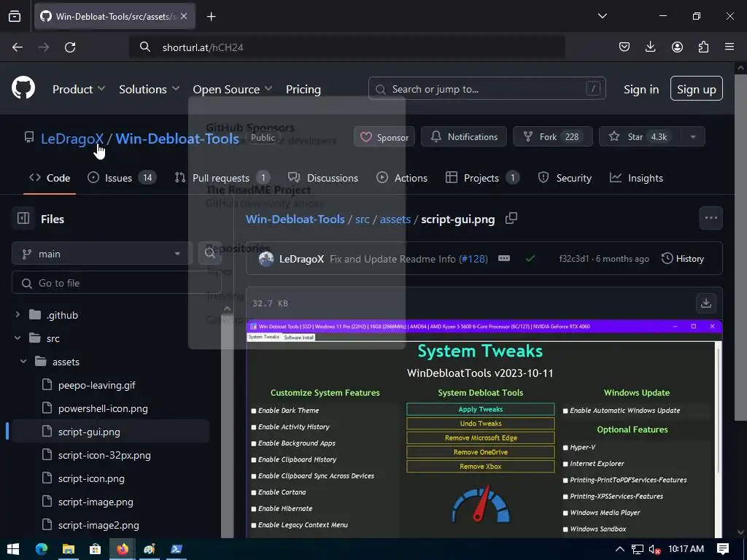The image size is (747, 560).
Task: Switch to the Code tab
Action: [50, 178]
